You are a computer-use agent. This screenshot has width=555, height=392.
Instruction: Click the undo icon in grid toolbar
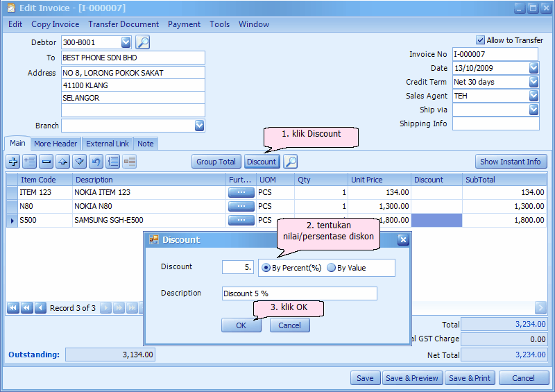[96, 162]
